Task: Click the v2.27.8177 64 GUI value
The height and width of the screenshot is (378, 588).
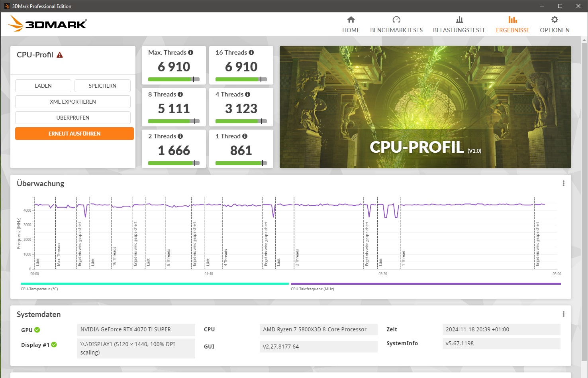Action: coord(318,346)
